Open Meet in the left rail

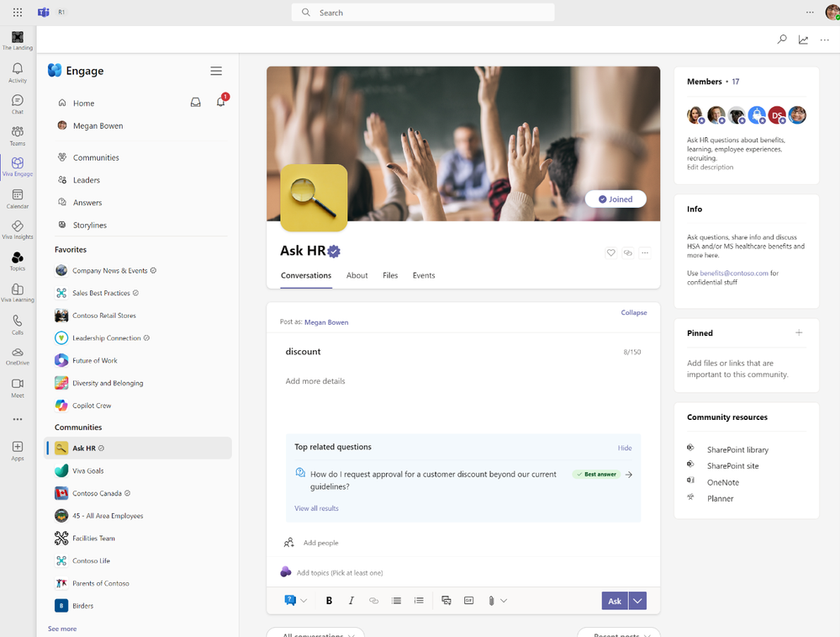click(x=17, y=387)
